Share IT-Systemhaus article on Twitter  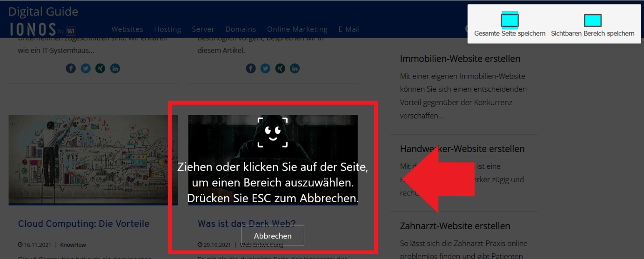tap(86, 68)
